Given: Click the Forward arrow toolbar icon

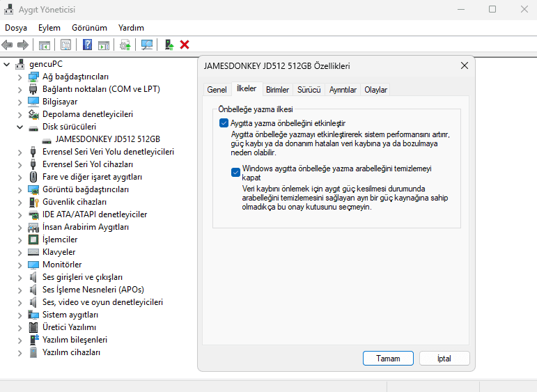Looking at the screenshot, I should [22, 45].
